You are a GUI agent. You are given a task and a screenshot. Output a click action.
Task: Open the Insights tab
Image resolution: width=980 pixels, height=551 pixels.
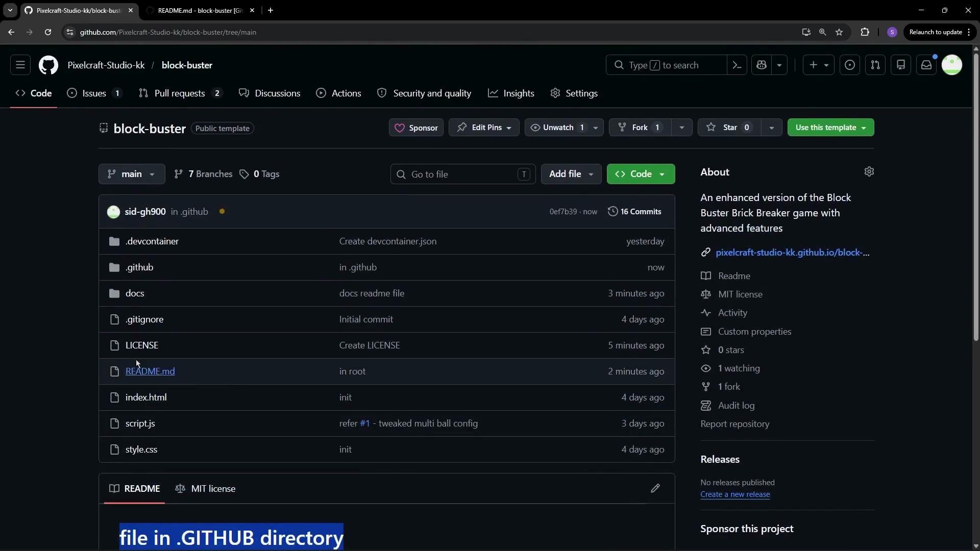(511, 93)
